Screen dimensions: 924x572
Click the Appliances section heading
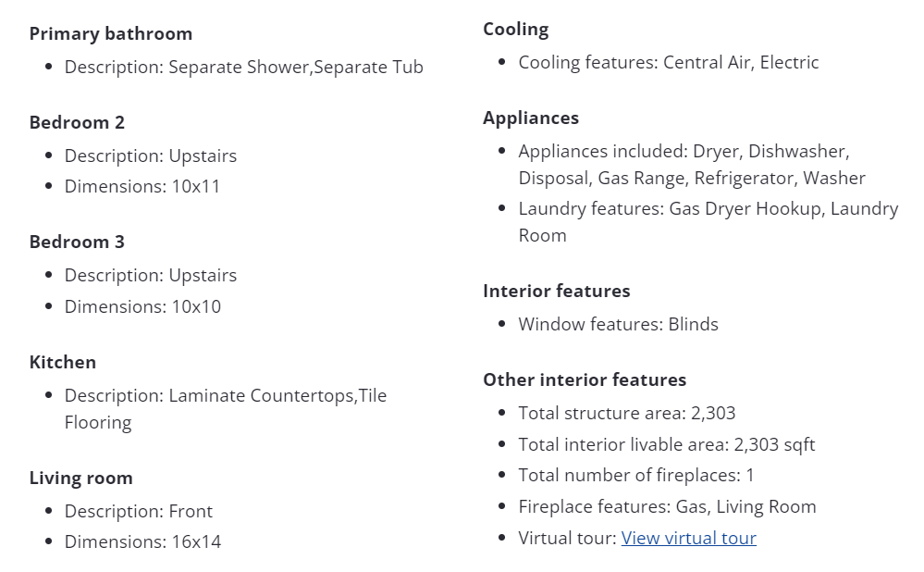(531, 118)
